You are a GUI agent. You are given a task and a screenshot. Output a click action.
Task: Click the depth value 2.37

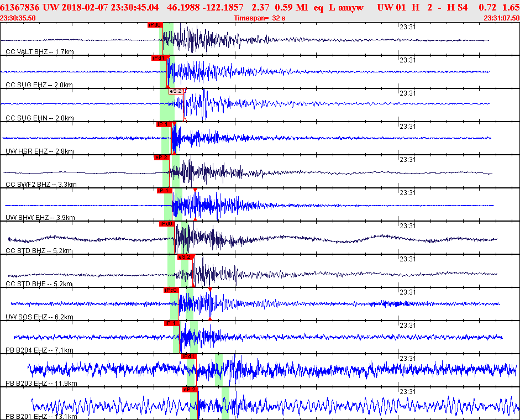pos(260,7)
